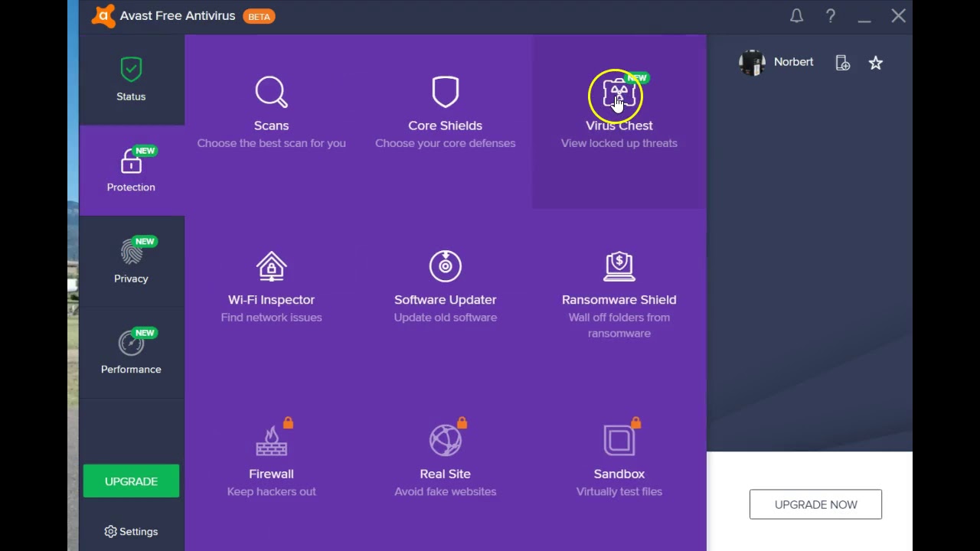Click "View locked up threats" description

click(x=619, y=143)
